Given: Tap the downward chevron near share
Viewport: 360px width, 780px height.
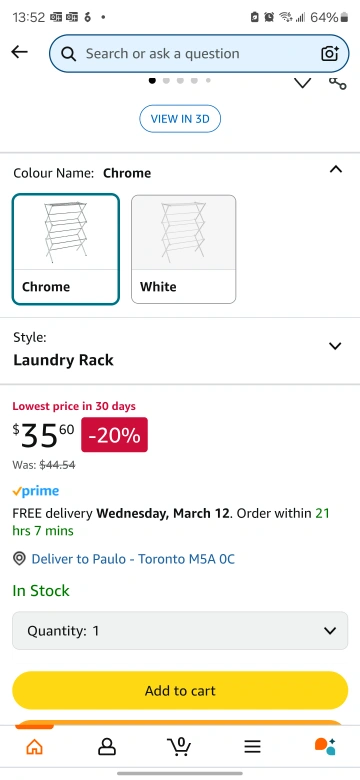Looking at the screenshot, I should (302, 83).
